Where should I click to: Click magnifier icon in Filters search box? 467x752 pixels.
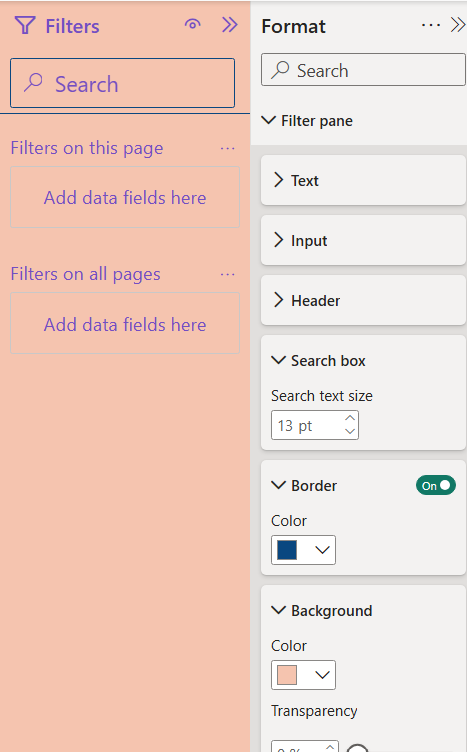33,83
